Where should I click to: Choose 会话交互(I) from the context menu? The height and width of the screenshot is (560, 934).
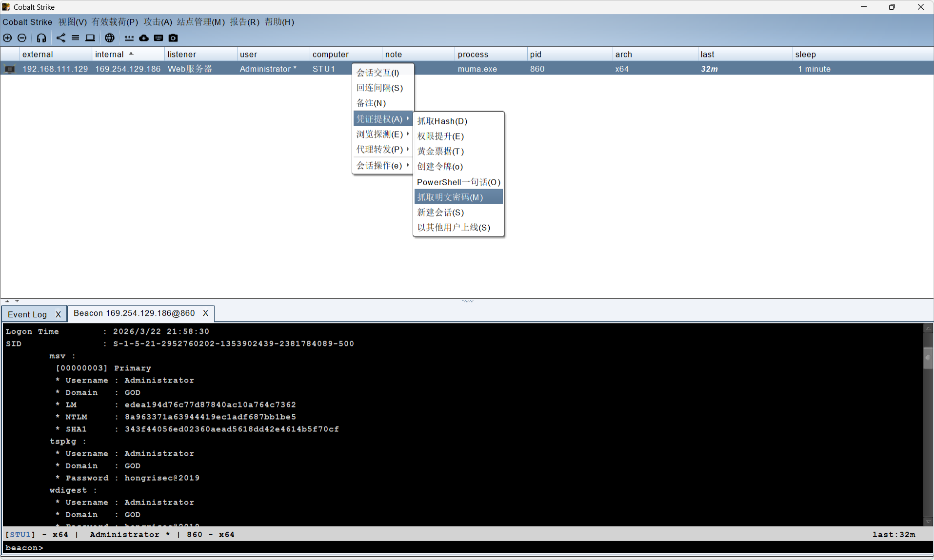(383, 73)
